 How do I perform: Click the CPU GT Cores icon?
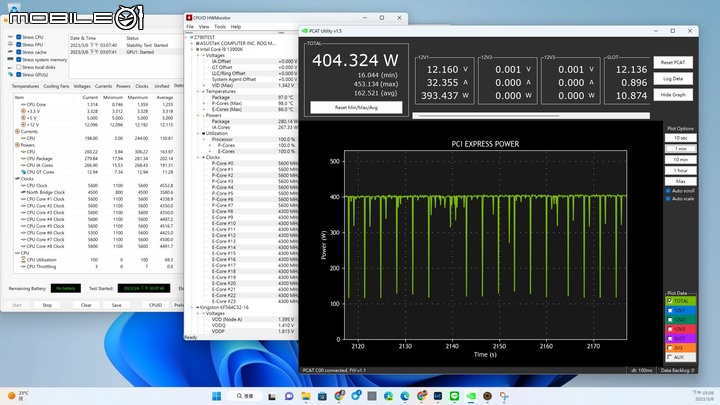click(x=23, y=172)
